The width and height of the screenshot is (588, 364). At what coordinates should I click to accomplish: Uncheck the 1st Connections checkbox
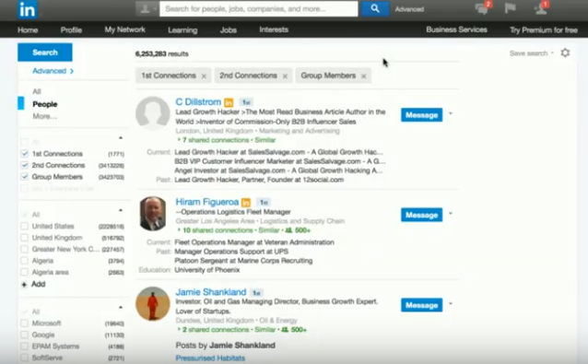[24, 154]
